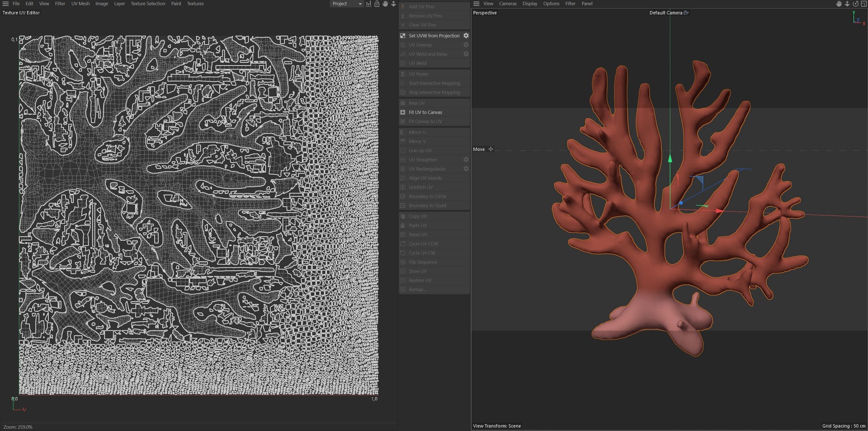
Task: Click the Mirror U icon
Action: click(403, 132)
